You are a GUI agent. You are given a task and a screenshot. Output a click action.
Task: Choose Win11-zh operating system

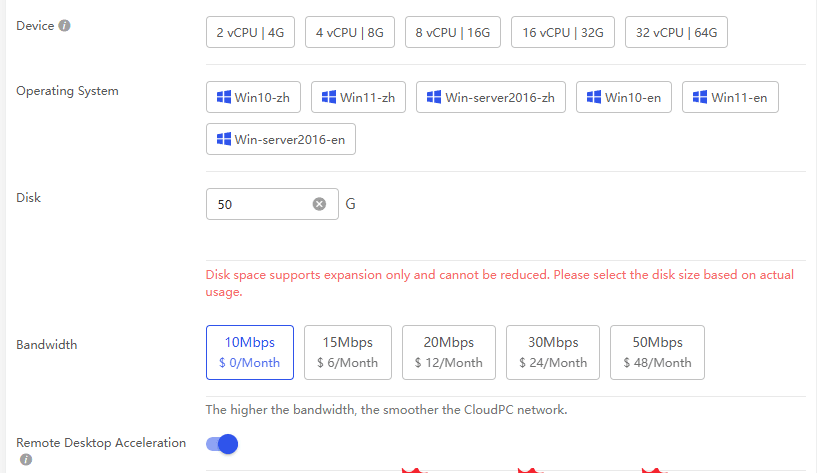(358, 97)
